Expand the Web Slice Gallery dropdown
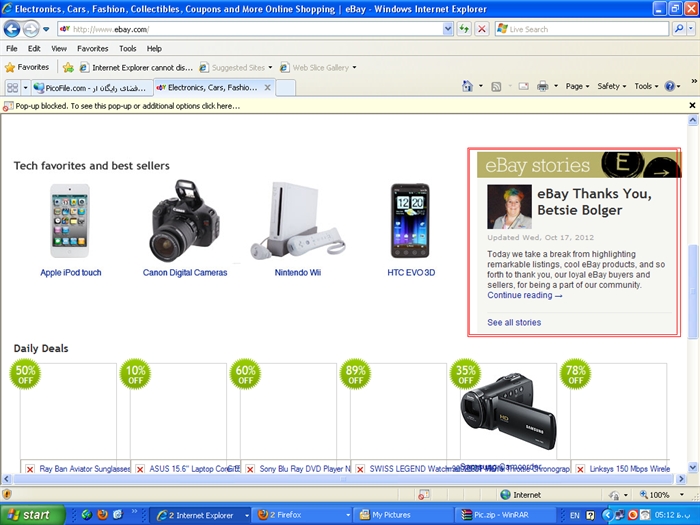Viewport: 700px width, 525px height. tap(354, 67)
